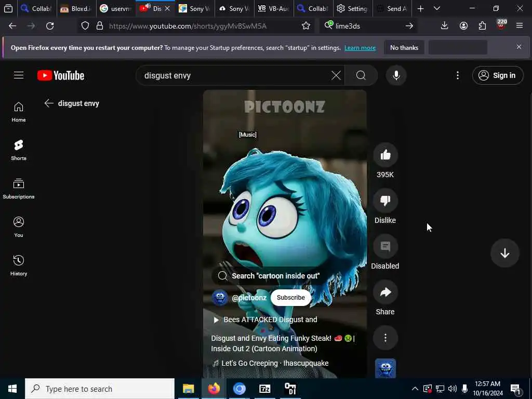532x399 pixels.
Task: Sign in to YouTube
Action: pyautogui.click(x=497, y=75)
